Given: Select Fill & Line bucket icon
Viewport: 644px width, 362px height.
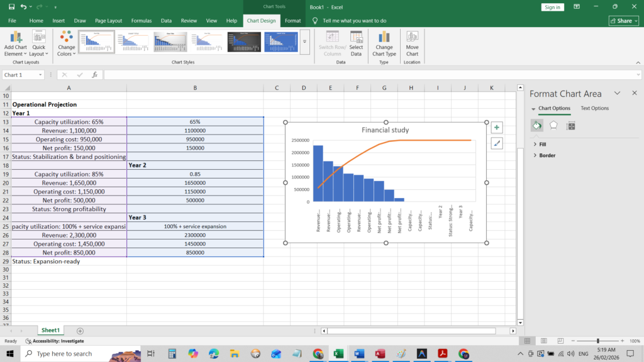Looking at the screenshot, I should [x=537, y=125].
